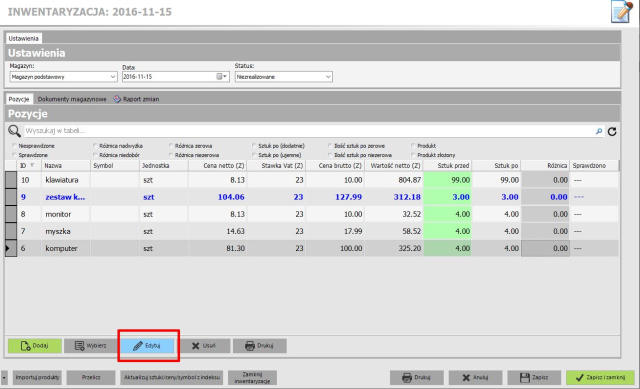This screenshot has height=389, width=640.
Task: Click Drukuj printer button below the table
Action: coord(260,346)
